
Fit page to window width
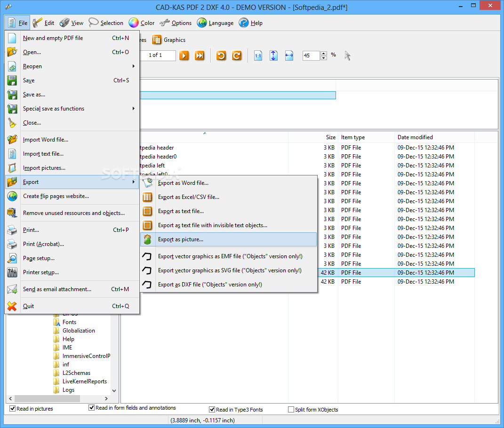pos(289,55)
